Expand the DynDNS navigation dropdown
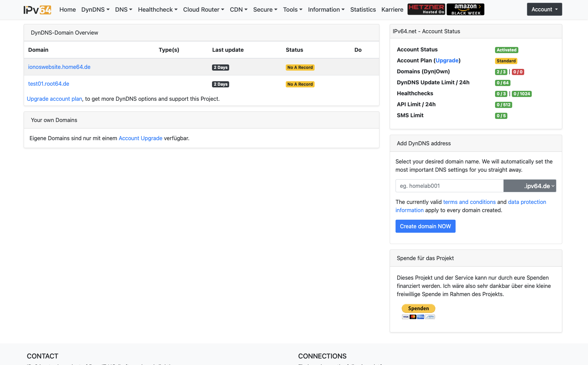Viewport: 588px width, 365px height. (x=95, y=10)
